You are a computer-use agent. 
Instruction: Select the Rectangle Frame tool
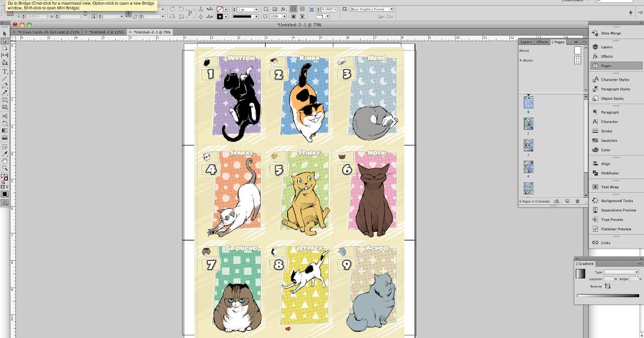tap(5, 100)
